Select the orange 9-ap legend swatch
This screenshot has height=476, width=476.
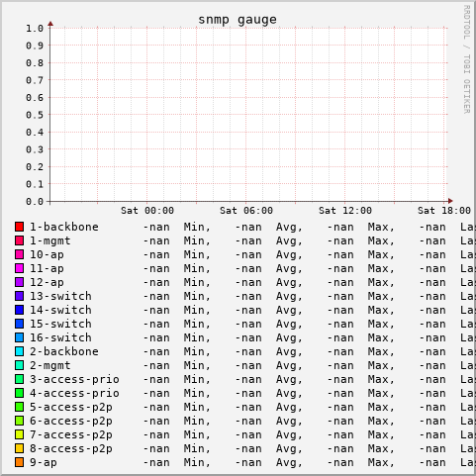coord(19,462)
